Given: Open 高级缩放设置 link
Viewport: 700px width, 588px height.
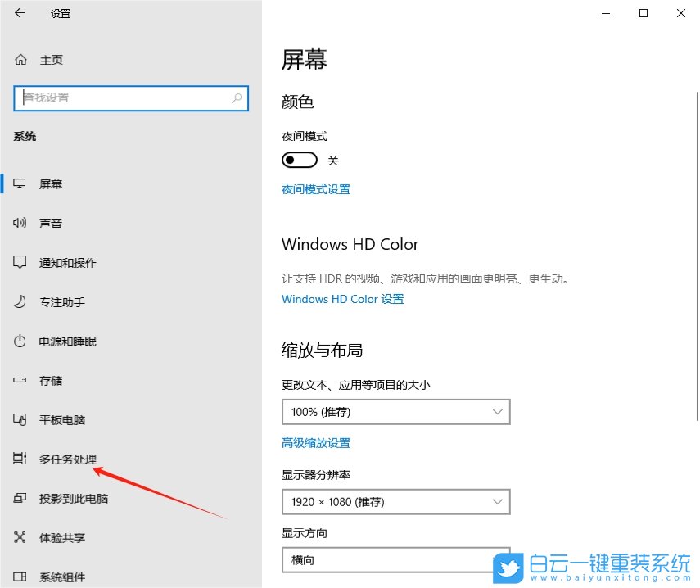Looking at the screenshot, I should (316, 442).
